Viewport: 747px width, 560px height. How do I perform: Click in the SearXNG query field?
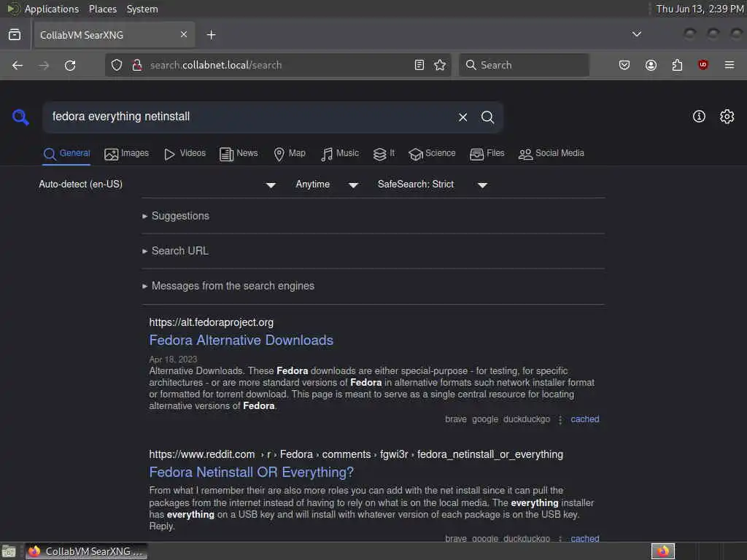(x=250, y=117)
